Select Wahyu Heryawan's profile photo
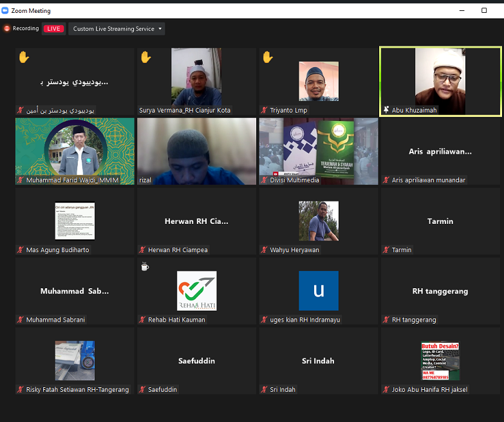The width and height of the screenshot is (504, 422). tap(319, 221)
